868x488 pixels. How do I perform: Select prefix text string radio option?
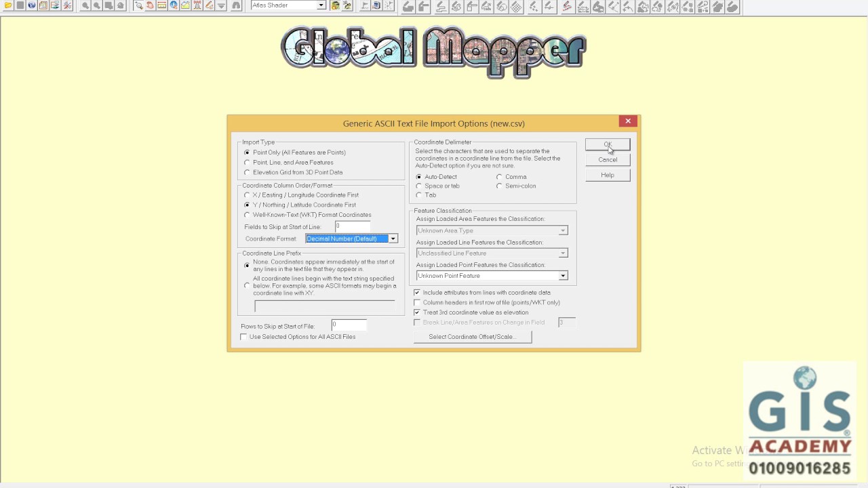point(247,286)
